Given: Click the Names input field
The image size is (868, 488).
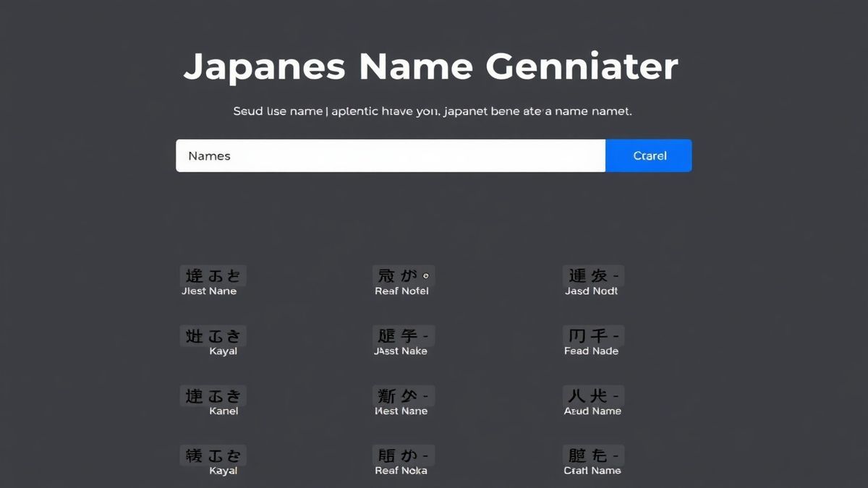Looking at the screenshot, I should coord(391,155).
